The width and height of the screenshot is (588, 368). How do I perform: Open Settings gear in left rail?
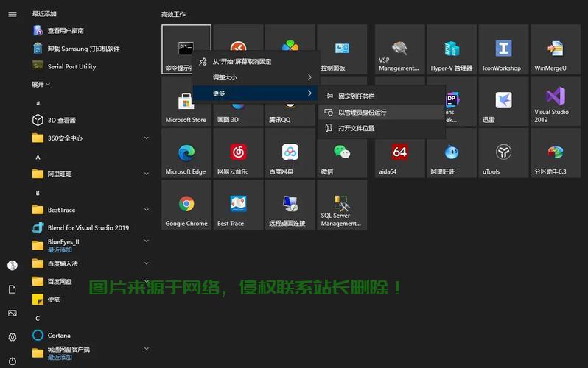(13, 337)
